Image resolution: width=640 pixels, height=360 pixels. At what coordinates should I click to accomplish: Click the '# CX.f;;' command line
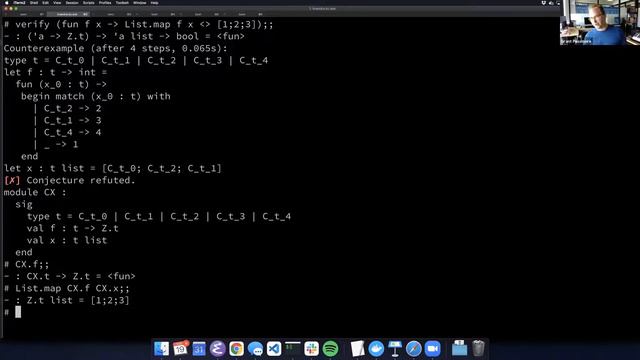[x=27, y=264]
